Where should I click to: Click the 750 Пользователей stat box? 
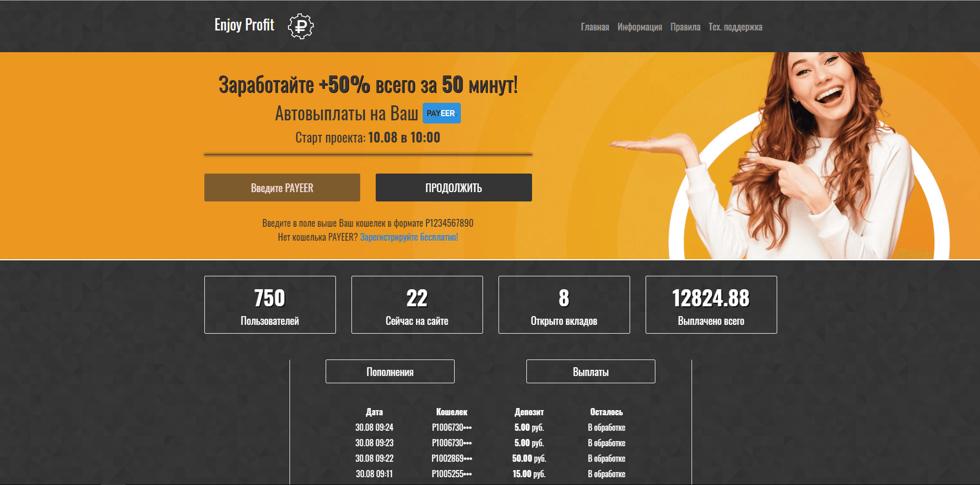[x=270, y=305]
